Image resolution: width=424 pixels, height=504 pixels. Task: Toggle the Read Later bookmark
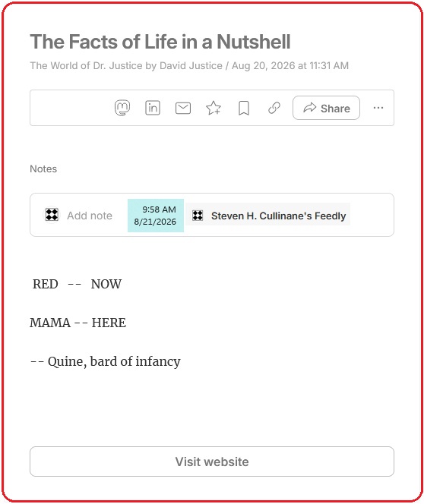coord(244,108)
